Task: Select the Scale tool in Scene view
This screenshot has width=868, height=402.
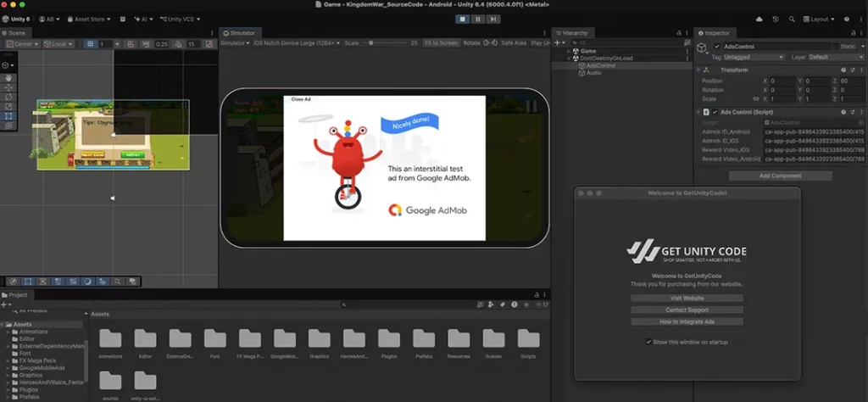Action: [8, 107]
